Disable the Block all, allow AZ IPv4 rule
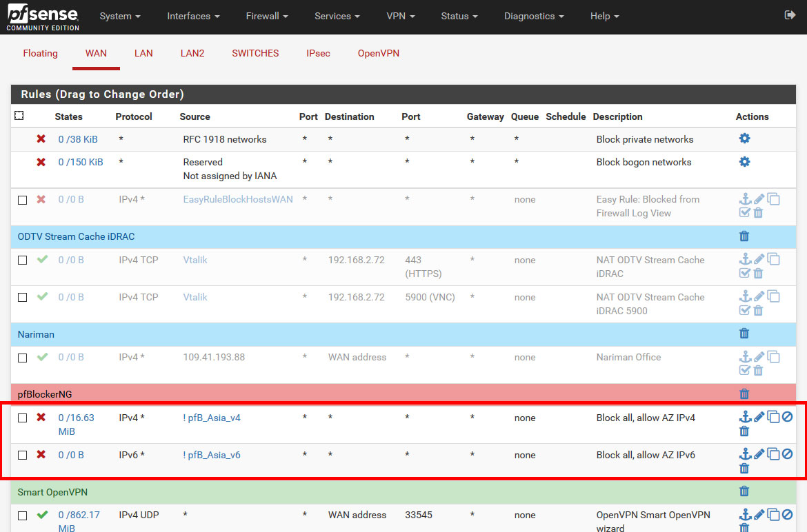The height and width of the screenshot is (532, 807). click(x=787, y=417)
